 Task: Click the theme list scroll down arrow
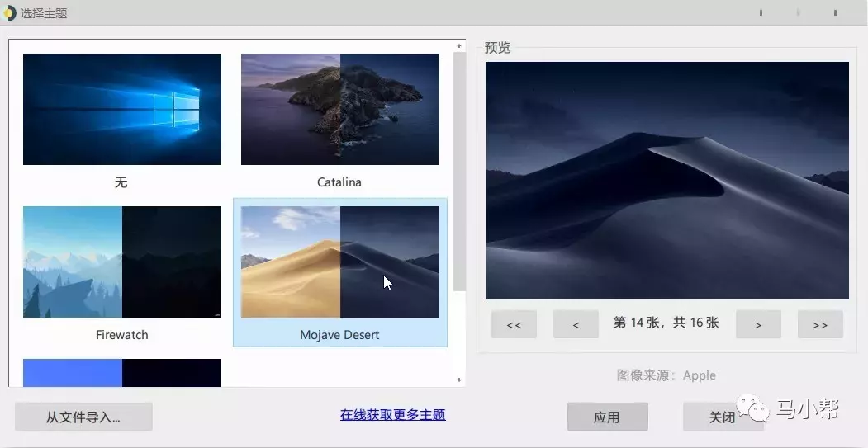459,380
